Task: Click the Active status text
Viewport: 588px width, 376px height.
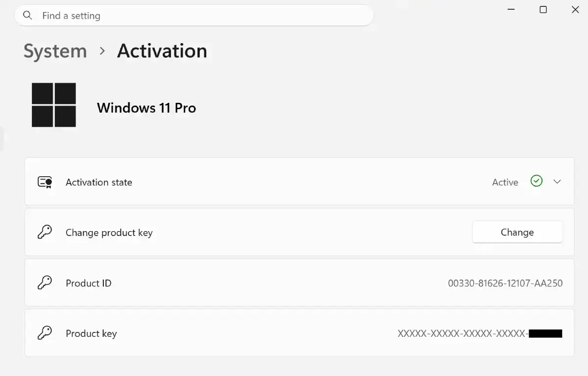Action: coord(505,182)
